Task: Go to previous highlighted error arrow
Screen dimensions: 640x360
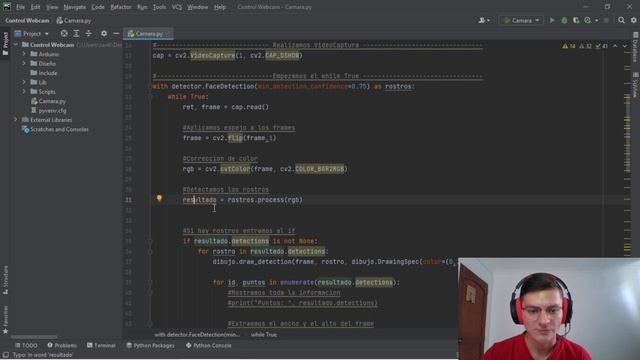Action: [615, 46]
